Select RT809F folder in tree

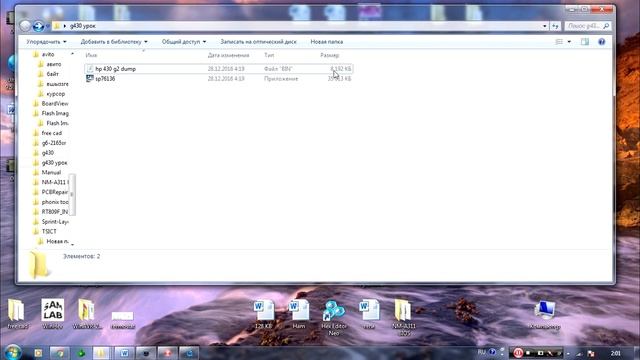55,212
